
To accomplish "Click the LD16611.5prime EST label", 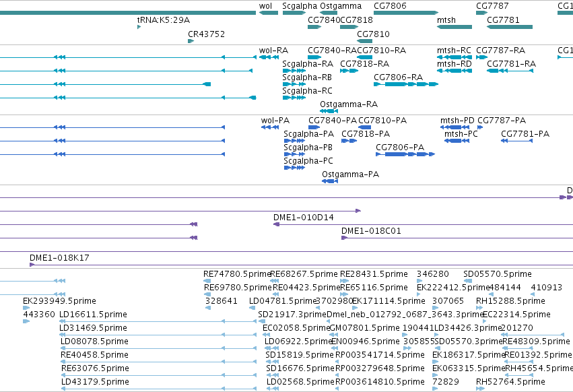I will pyautogui.click(x=93, y=315).
